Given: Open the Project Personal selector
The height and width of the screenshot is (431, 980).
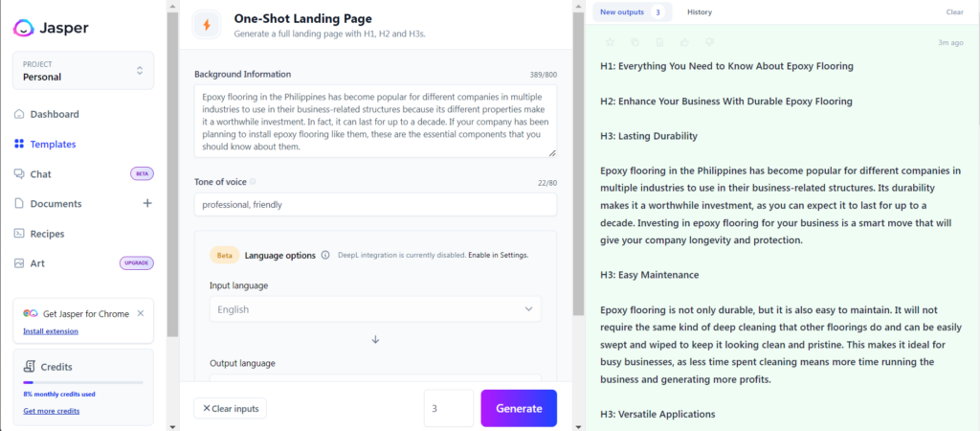Looking at the screenshot, I should point(82,71).
